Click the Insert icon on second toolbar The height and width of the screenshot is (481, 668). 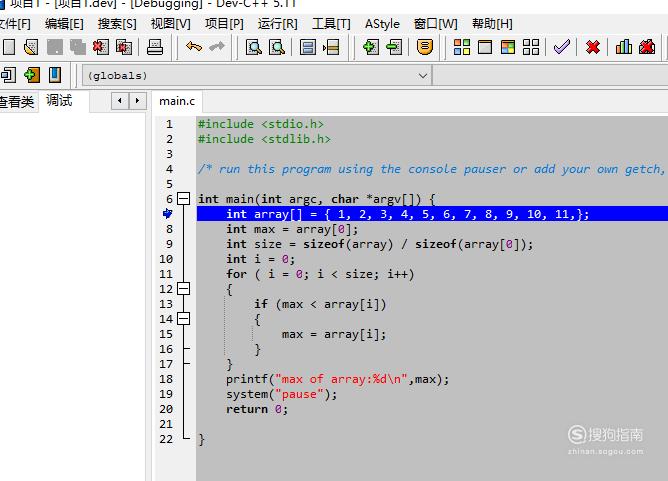coord(8,75)
